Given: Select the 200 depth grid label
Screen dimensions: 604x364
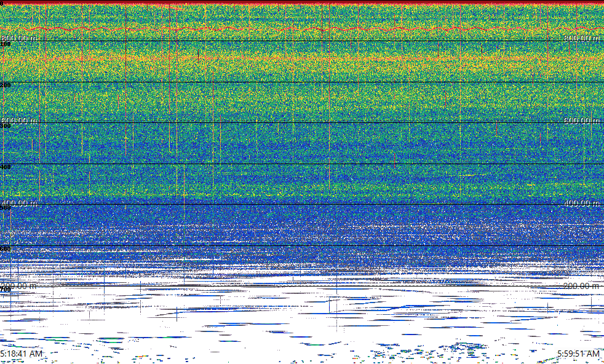Looking at the screenshot, I should [6, 85].
